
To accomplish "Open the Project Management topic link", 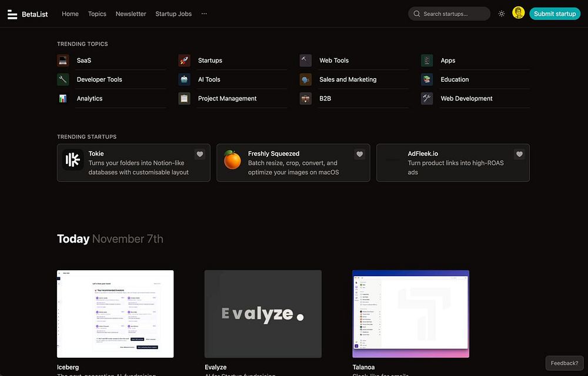I will 227,99.
